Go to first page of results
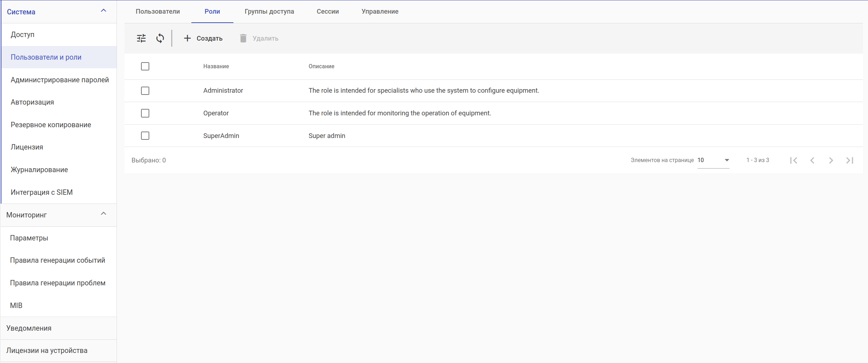Viewport: 868px width, 363px height. (x=794, y=160)
